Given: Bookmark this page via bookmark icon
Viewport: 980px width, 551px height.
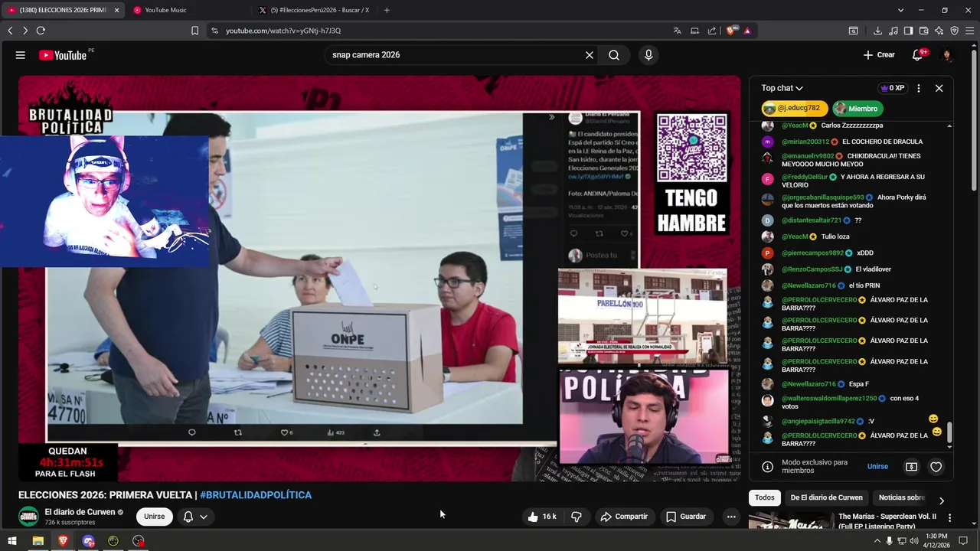Looking at the screenshot, I should pos(194,31).
